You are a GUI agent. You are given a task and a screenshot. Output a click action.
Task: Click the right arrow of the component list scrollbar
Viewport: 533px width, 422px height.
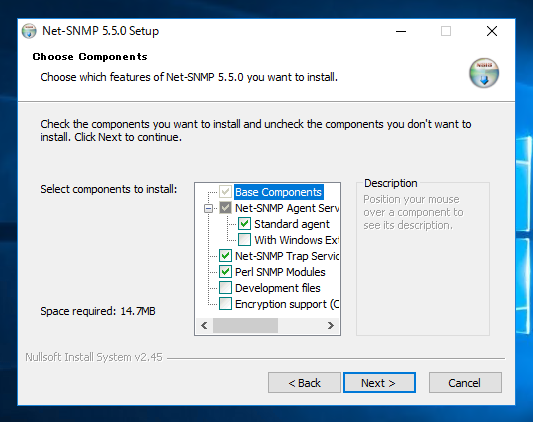[x=330, y=325]
